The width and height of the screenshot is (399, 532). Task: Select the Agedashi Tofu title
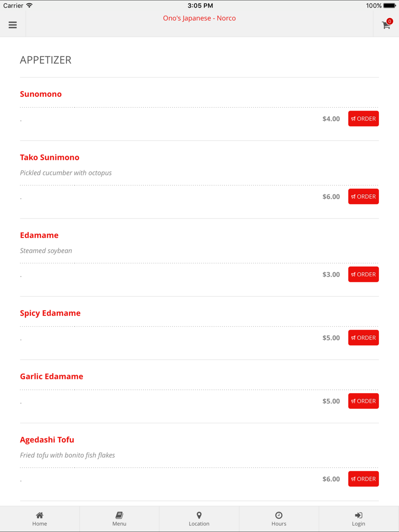click(x=47, y=440)
